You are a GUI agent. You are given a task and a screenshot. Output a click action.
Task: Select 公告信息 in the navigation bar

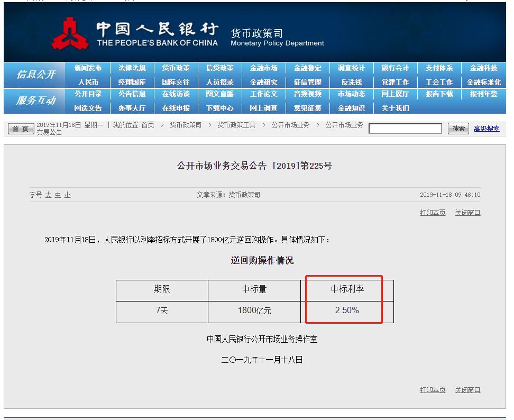[x=132, y=94]
